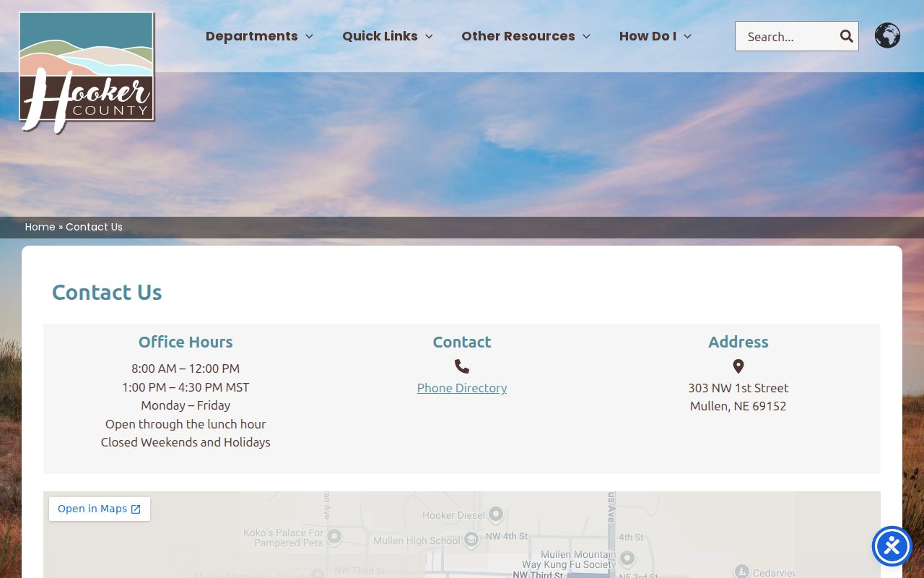Go to Home in the breadcrumb
The height and width of the screenshot is (578, 924).
tap(40, 227)
